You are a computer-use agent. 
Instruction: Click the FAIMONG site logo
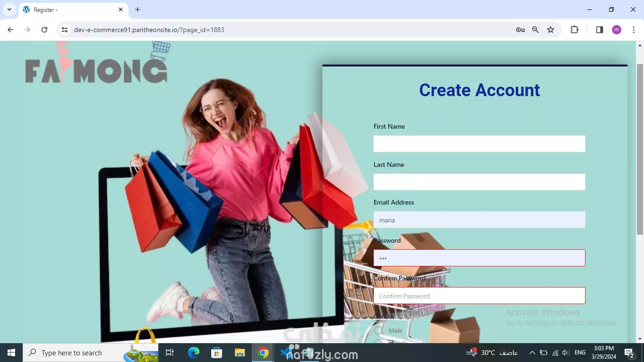[98, 64]
